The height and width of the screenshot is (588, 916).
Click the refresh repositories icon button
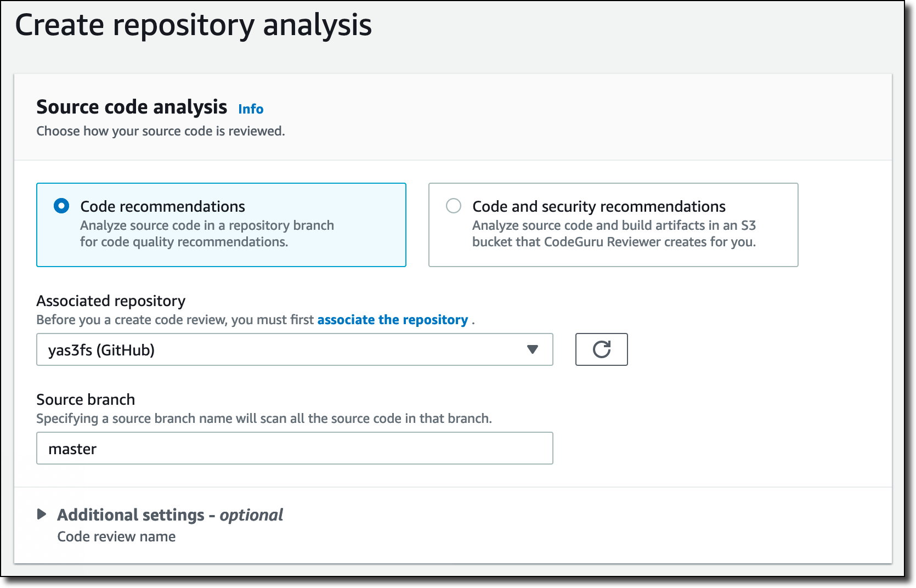(601, 349)
